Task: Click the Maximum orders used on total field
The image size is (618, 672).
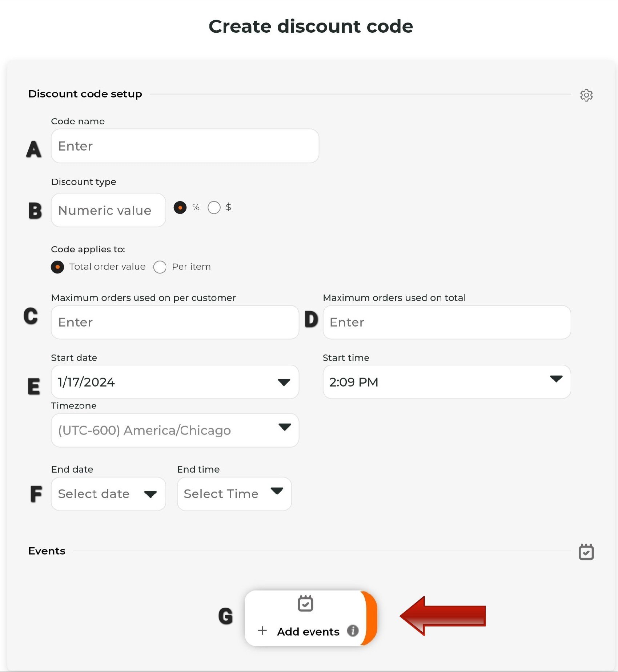Action: (446, 322)
